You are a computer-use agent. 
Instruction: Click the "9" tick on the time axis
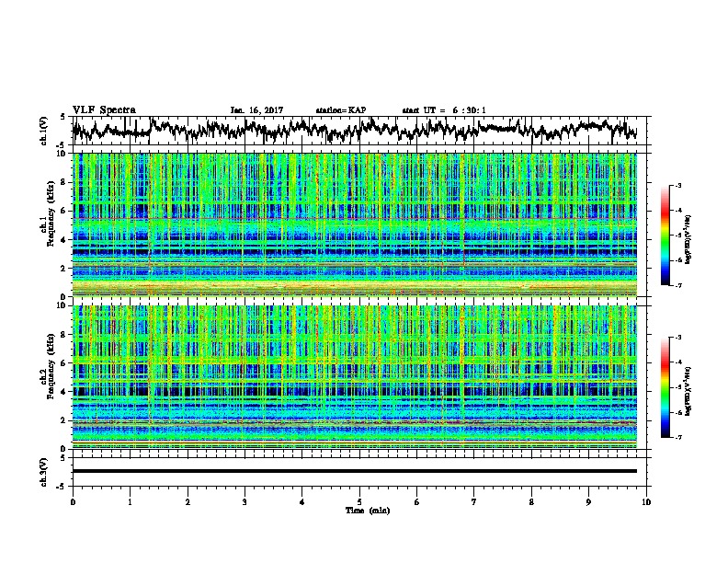pyautogui.click(x=588, y=502)
